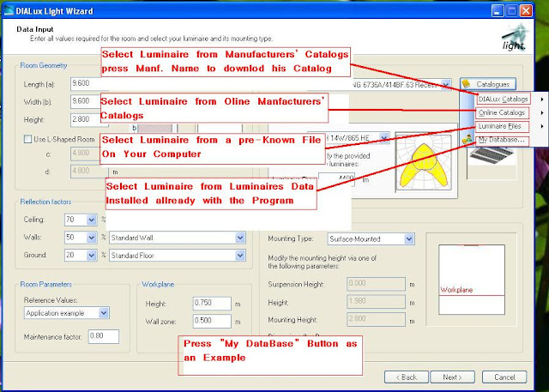Open Online Catalogs submenu
The height and width of the screenshot is (392, 549).
(502, 112)
